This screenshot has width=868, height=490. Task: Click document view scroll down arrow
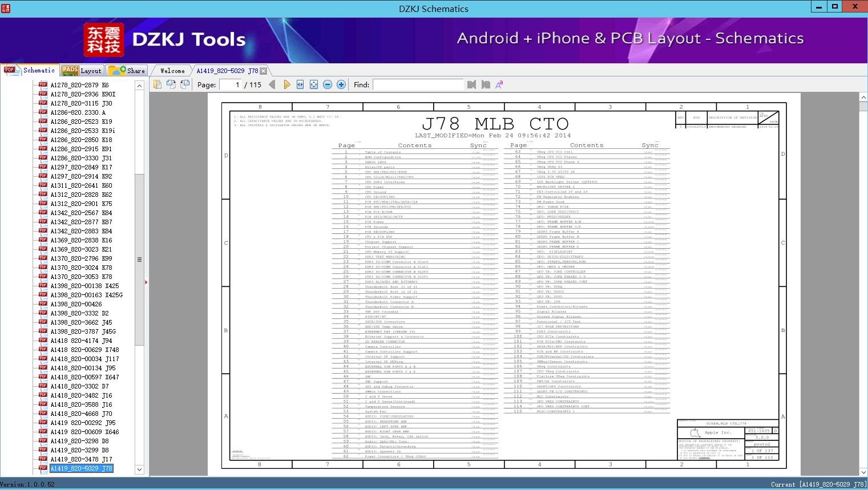tap(863, 472)
